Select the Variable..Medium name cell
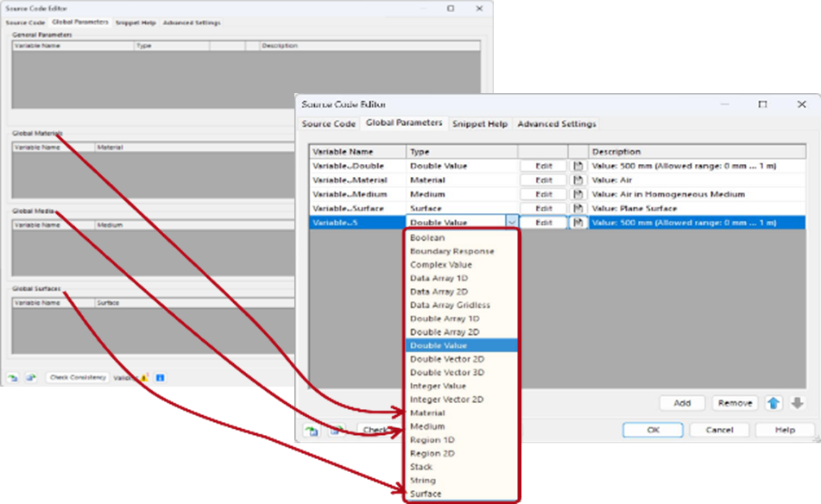Viewport: 821px width, 504px height. (x=357, y=194)
